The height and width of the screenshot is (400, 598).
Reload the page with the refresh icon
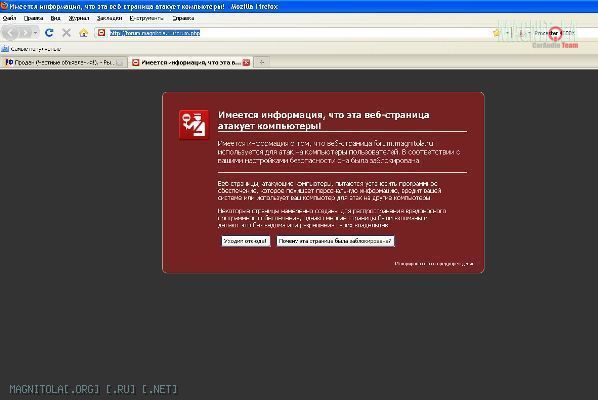point(49,33)
